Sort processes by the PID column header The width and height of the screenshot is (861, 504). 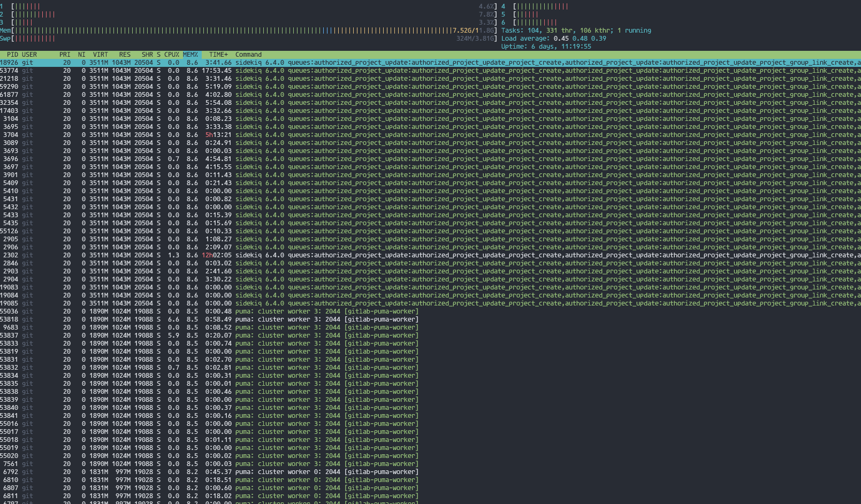[x=12, y=55]
